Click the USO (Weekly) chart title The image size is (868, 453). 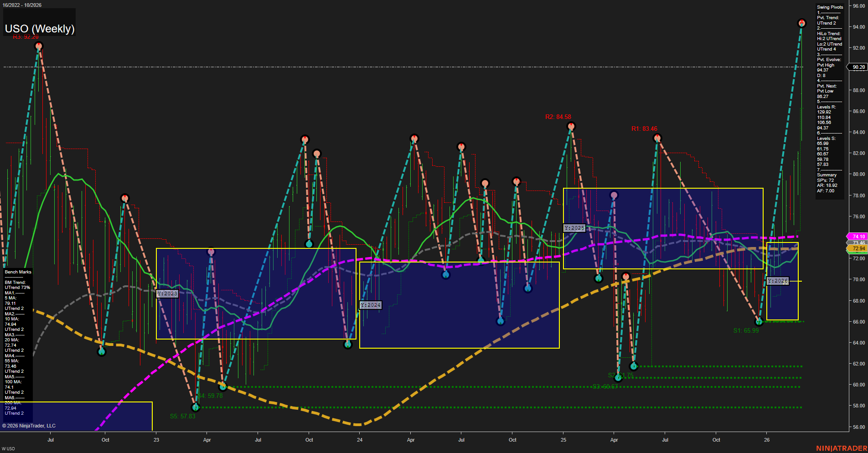tap(40, 28)
